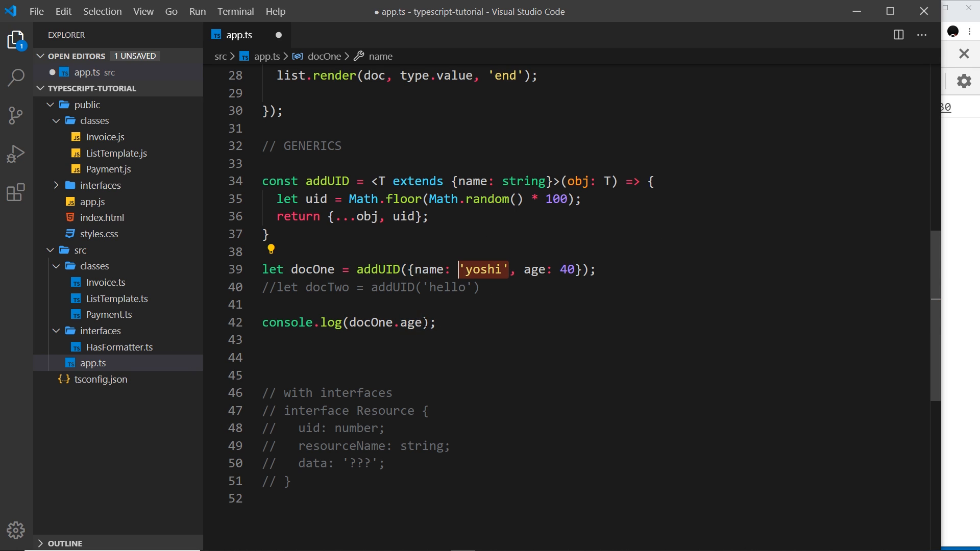Expand the interfaces folder under public
The image size is (980, 551).
coord(56,185)
